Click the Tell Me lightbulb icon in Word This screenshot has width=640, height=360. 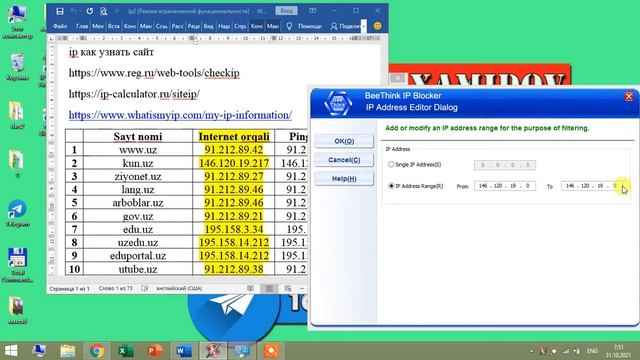[x=289, y=26]
